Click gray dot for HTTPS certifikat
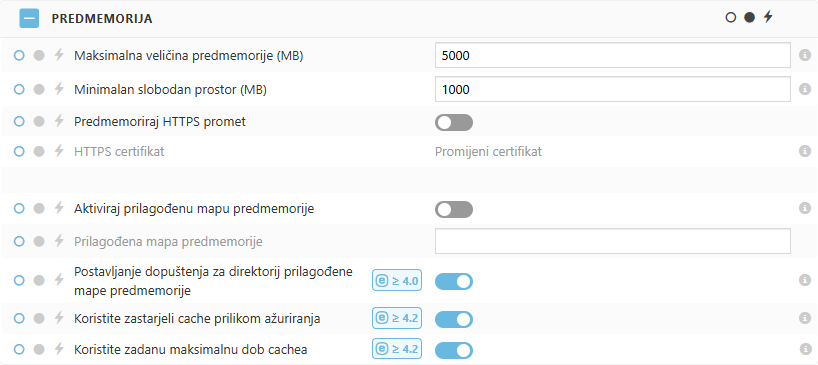 point(39,151)
